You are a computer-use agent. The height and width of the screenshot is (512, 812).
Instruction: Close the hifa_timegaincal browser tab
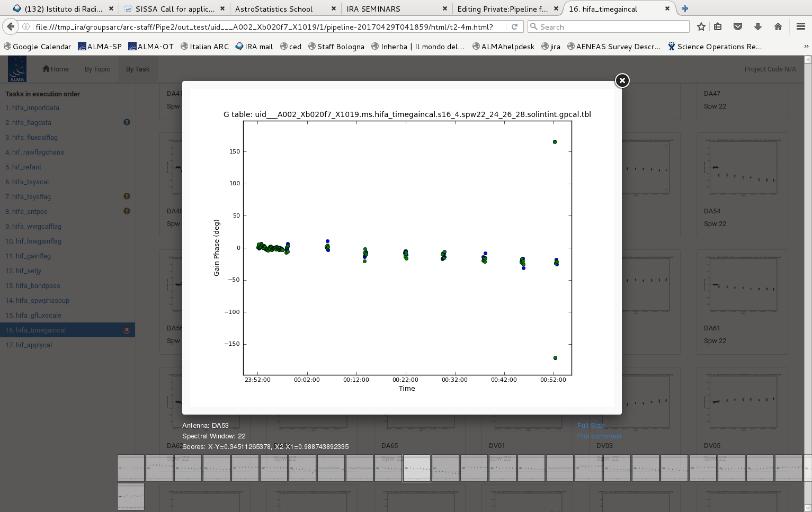click(x=667, y=8)
